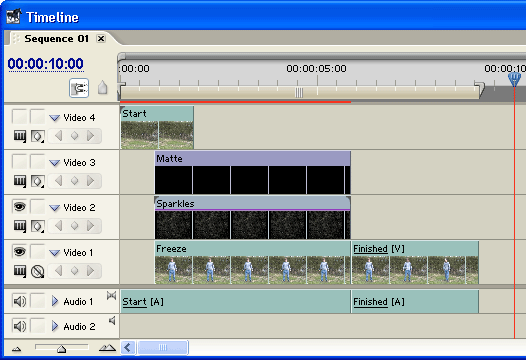The image size is (526, 360).
Task: Click the Set Unnumbered Marker icon
Action: tap(103, 88)
